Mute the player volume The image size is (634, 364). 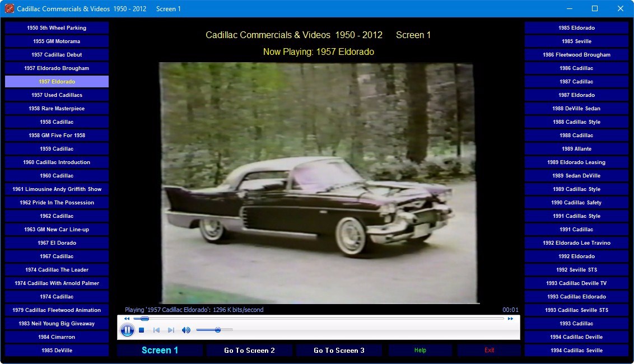186,330
